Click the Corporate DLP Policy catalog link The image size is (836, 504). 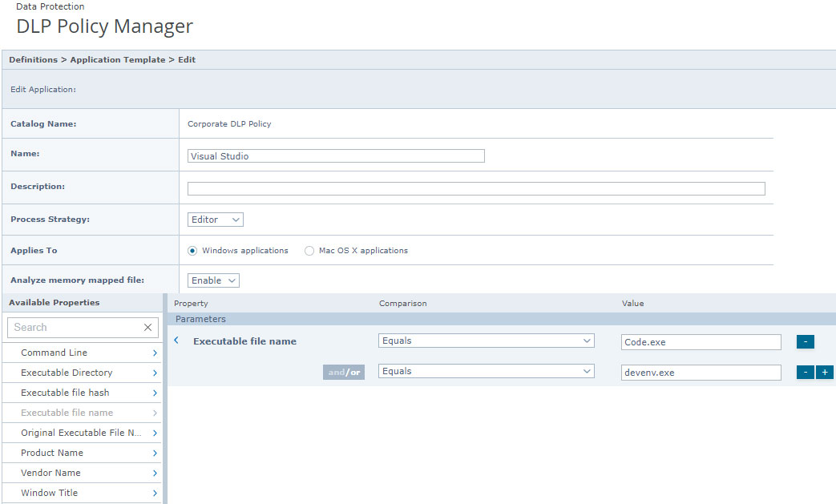click(x=228, y=124)
